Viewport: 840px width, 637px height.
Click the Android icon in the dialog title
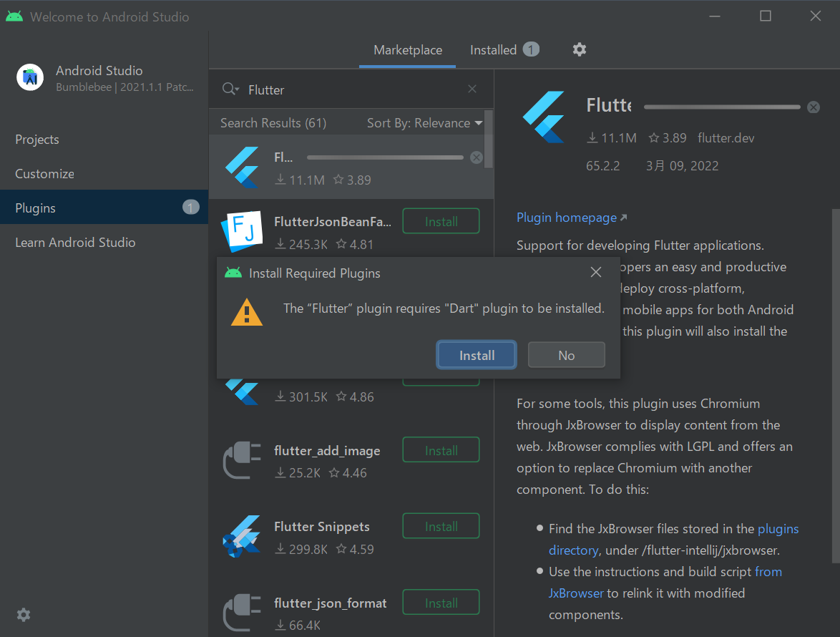(x=233, y=273)
